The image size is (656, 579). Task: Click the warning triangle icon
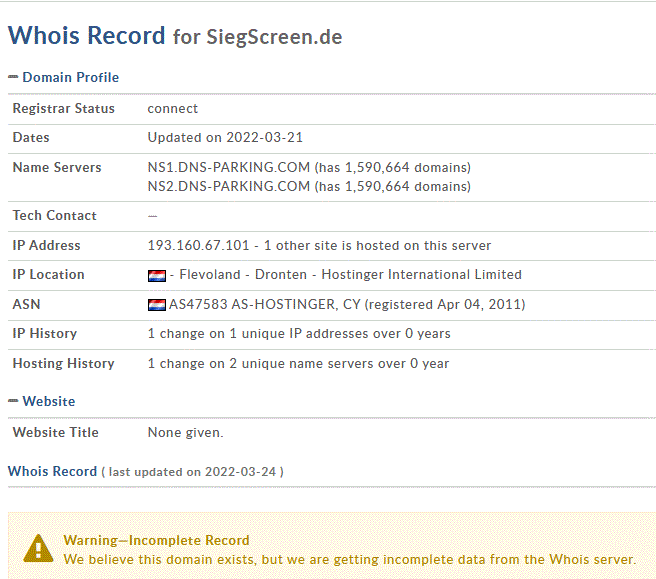click(38, 548)
